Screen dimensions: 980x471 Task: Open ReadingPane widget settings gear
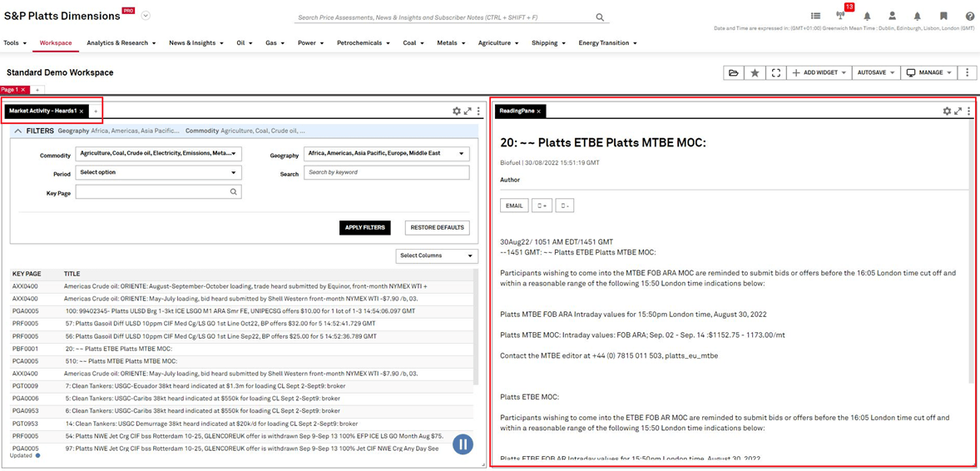(x=947, y=111)
